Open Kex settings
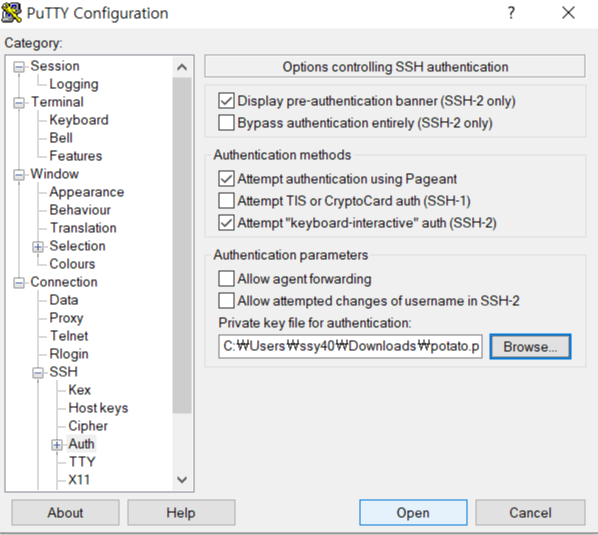This screenshot has height=535, width=598. [x=79, y=390]
